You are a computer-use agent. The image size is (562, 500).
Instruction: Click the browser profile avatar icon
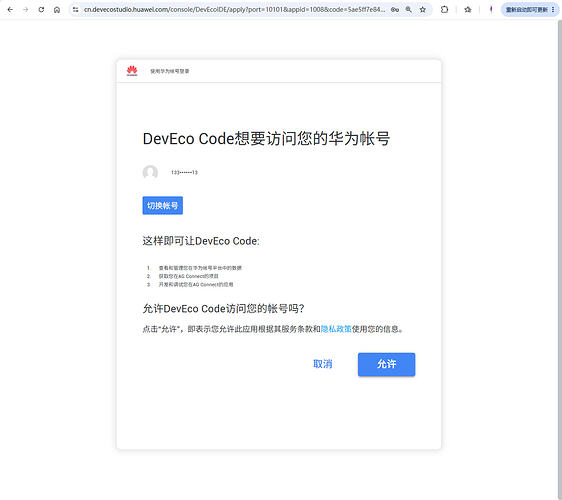tap(491, 10)
